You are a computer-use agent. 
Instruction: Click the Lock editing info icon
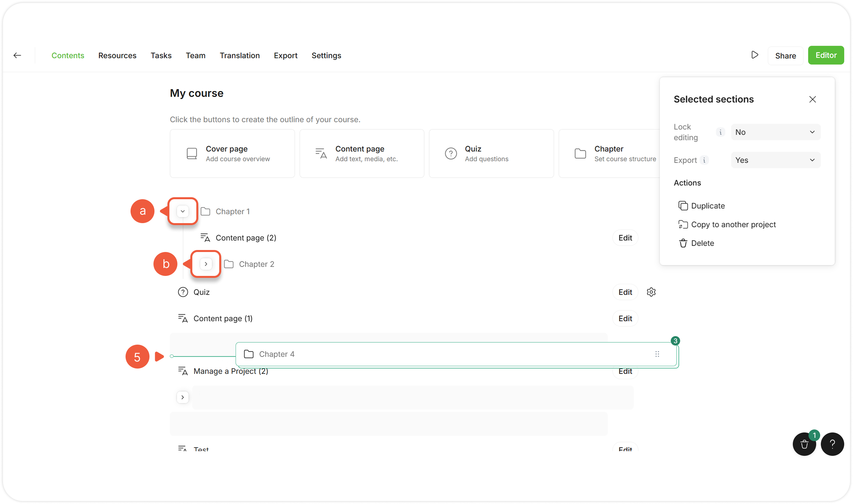[720, 132]
